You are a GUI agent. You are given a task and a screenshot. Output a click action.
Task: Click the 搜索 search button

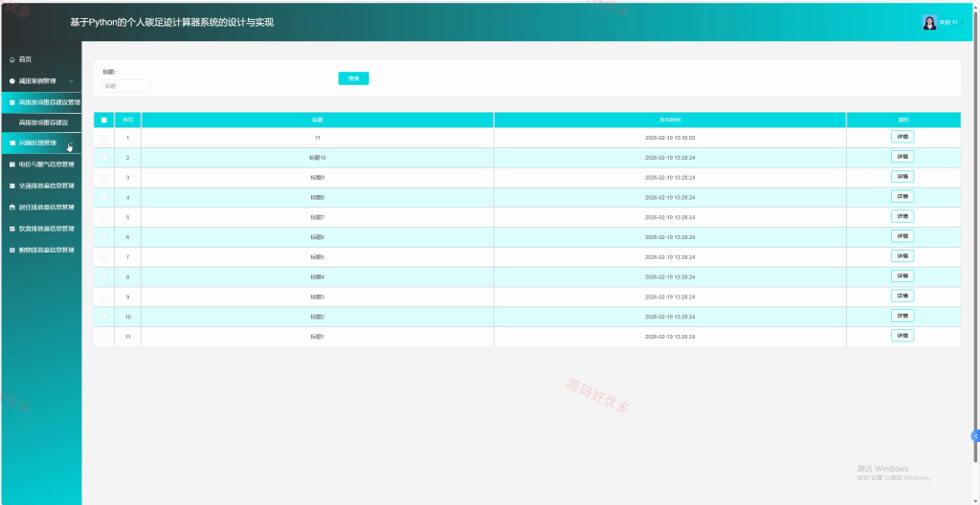(354, 78)
